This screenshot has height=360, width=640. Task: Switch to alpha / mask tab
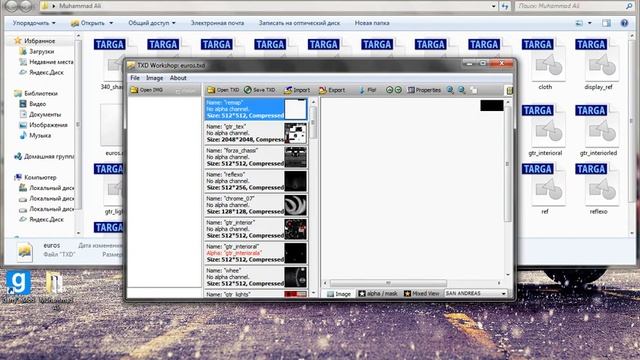point(378,293)
